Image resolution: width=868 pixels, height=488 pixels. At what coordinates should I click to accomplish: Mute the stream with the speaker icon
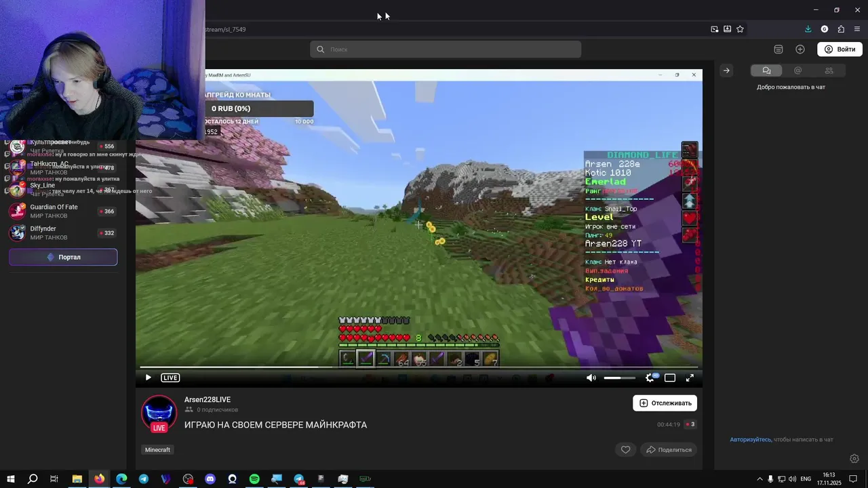[x=591, y=378]
